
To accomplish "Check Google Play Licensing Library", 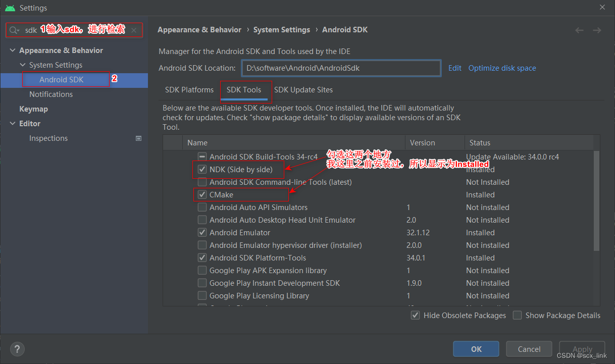I will 202,296.
